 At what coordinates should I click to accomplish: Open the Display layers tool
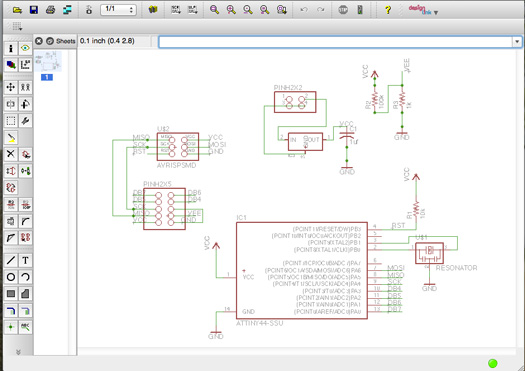pyautogui.click(x=11, y=64)
